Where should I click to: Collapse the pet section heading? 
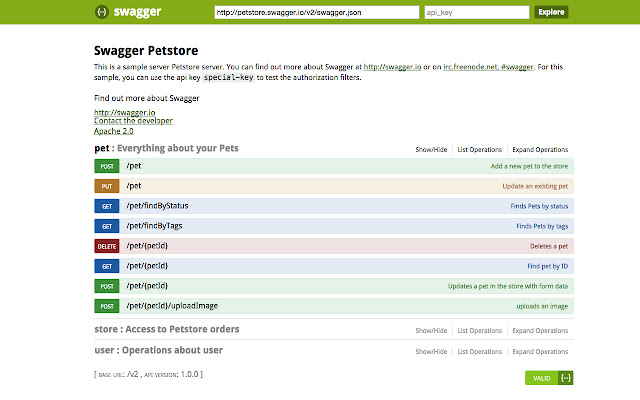pyautogui.click(x=166, y=148)
